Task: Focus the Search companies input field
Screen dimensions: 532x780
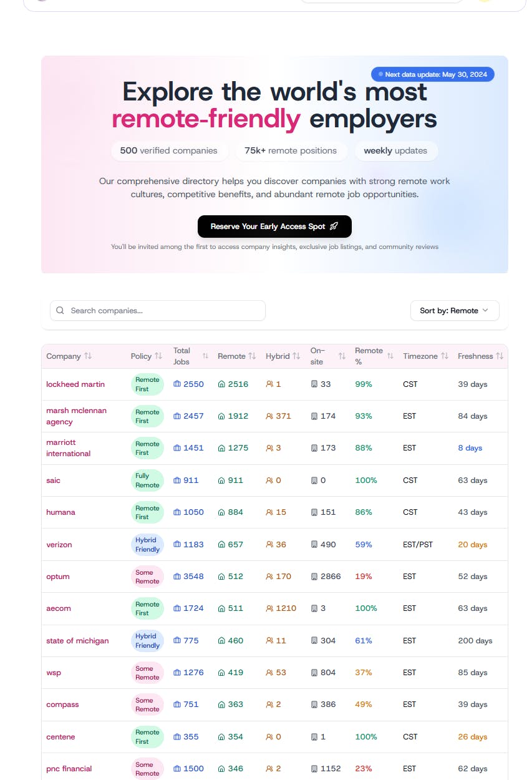Action: (158, 311)
